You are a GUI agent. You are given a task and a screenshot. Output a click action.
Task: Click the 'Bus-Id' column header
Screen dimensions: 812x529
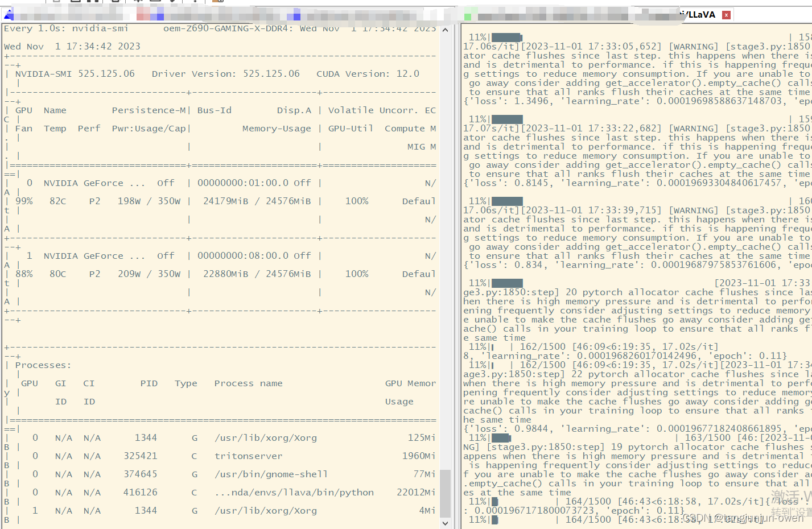tap(215, 110)
